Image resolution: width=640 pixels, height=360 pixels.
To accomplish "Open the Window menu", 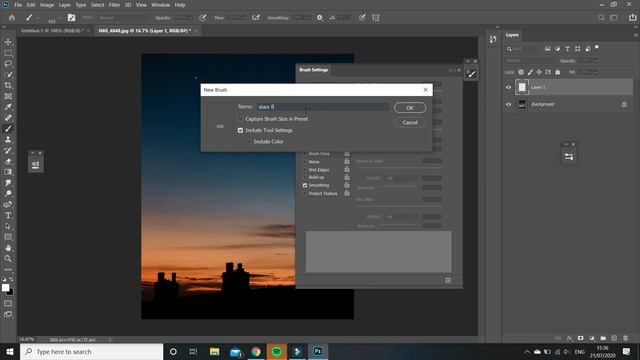I will point(160,5).
